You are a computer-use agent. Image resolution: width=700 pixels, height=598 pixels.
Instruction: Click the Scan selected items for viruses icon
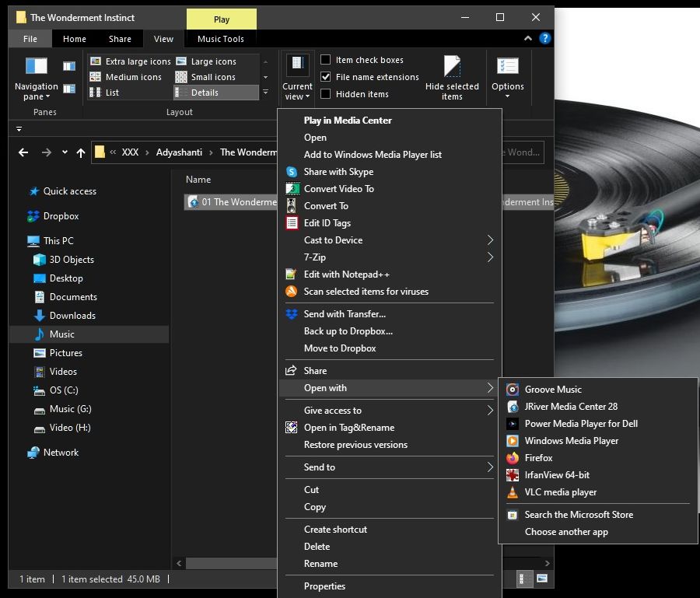tap(292, 292)
